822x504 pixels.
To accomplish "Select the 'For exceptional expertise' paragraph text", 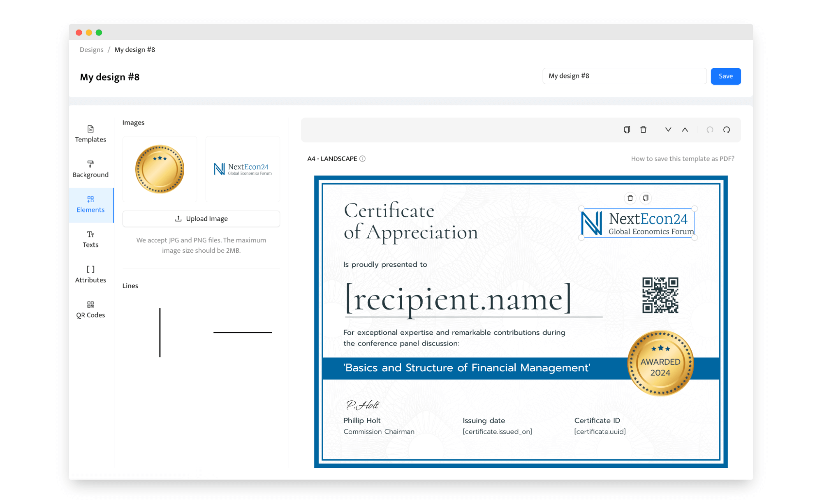I will [454, 338].
